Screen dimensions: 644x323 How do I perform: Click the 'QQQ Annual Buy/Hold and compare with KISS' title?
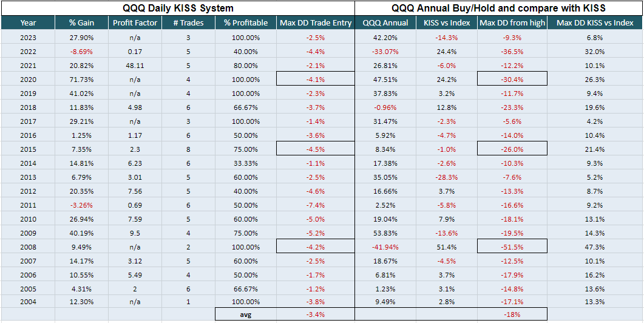pyautogui.click(x=499, y=8)
